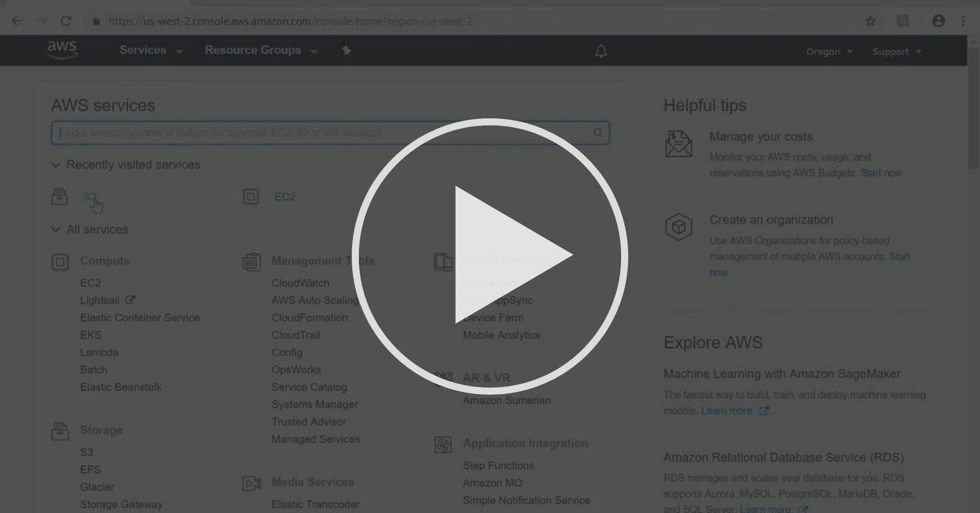Click the browser address bar URL
The height and width of the screenshot is (513, 980).
[290, 21]
